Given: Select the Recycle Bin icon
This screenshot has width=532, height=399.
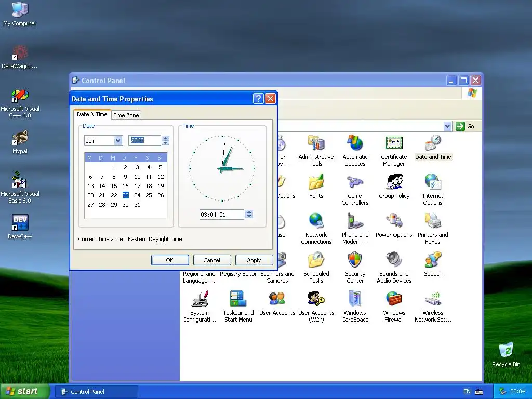Looking at the screenshot, I should (x=506, y=350).
